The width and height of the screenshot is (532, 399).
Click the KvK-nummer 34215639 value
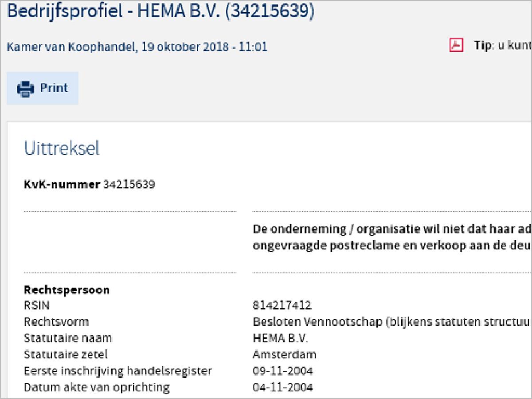point(128,184)
